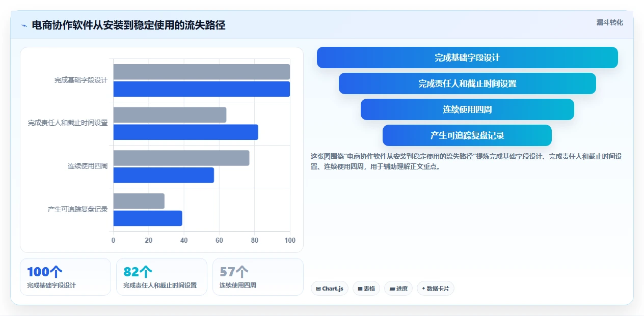Click the 漏斗转化 label in header

tap(610, 22)
